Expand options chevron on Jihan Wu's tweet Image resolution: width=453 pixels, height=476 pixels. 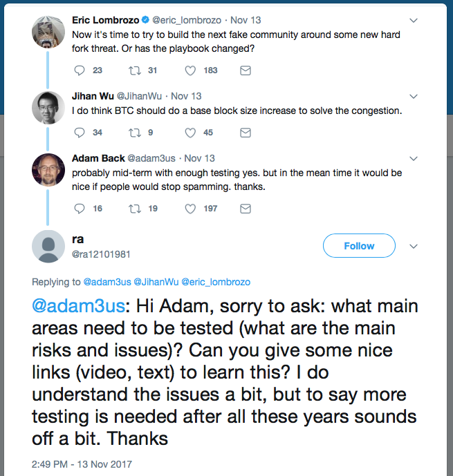414,96
